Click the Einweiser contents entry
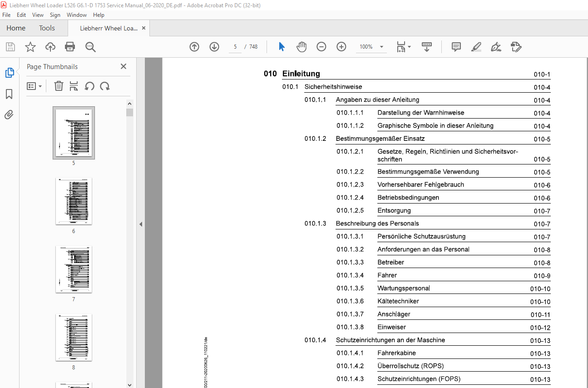This screenshot has height=388, width=588. click(391, 327)
